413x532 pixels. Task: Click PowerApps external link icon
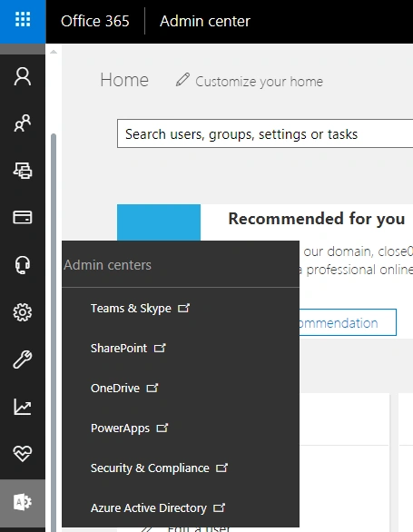pos(162,428)
